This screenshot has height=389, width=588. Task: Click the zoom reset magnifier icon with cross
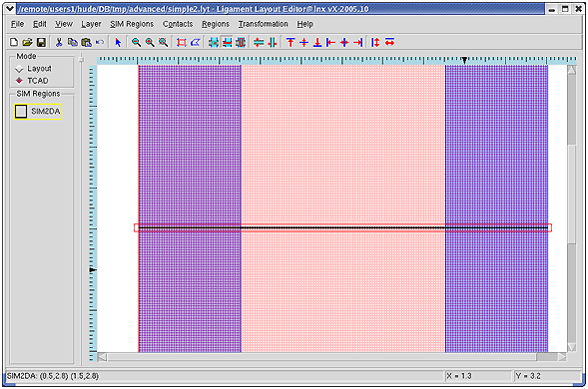click(x=163, y=42)
